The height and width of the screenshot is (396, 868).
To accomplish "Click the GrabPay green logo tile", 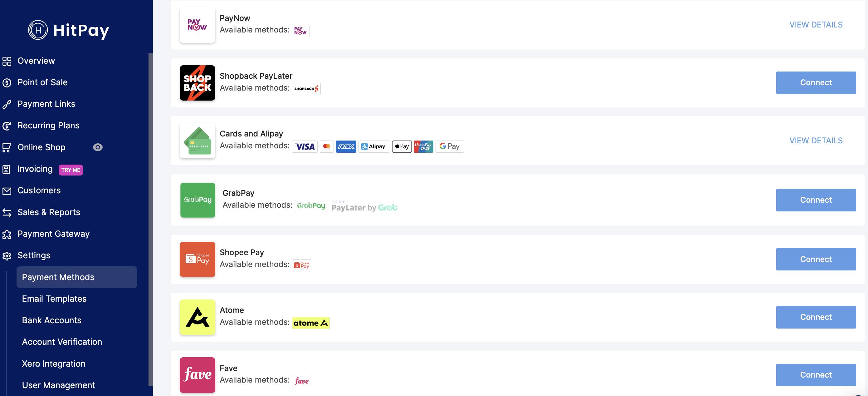I will pyautogui.click(x=197, y=200).
